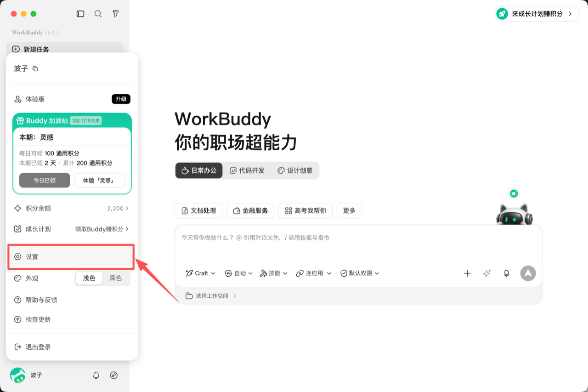Image resolution: width=588 pixels, height=392 pixels.
Task: Click the link icon beside the bell
Action: click(x=114, y=375)
